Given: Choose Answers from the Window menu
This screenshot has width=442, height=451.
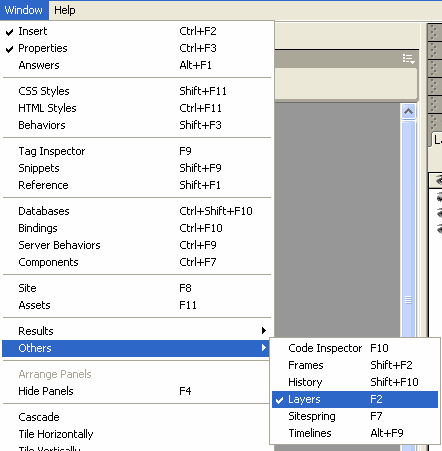Looking at the screenshot, I should (137, 65).
